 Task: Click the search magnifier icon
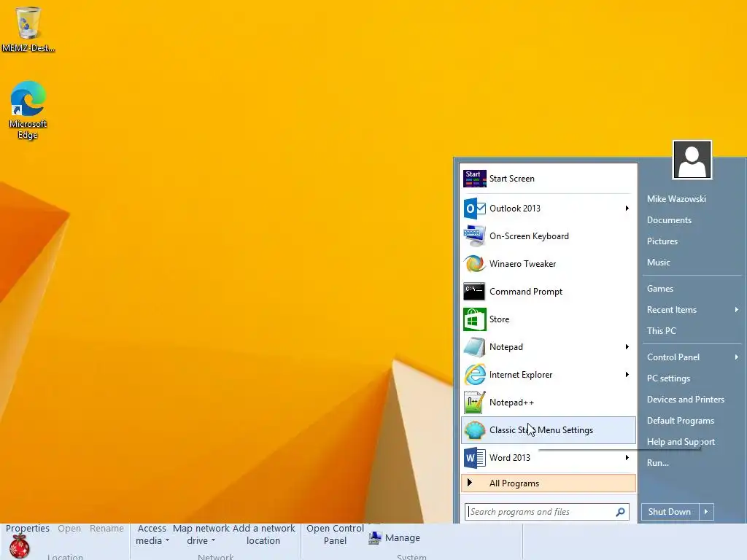click(x=620, y=512)
